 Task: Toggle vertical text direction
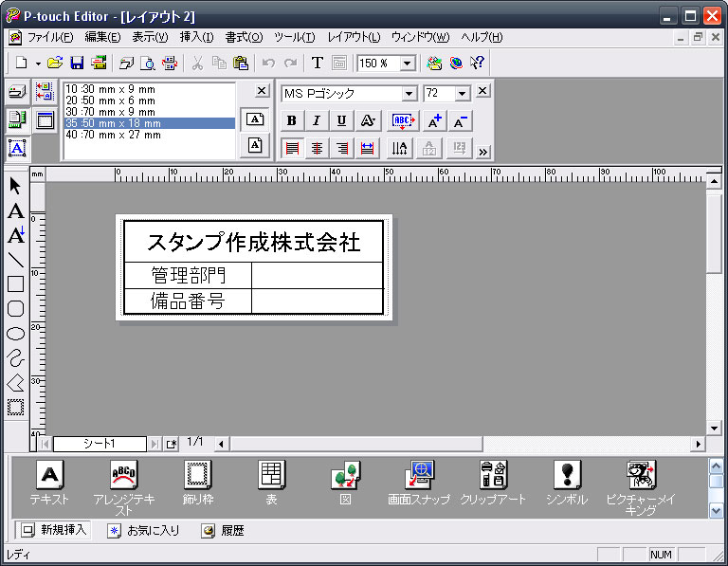point(399,149)
